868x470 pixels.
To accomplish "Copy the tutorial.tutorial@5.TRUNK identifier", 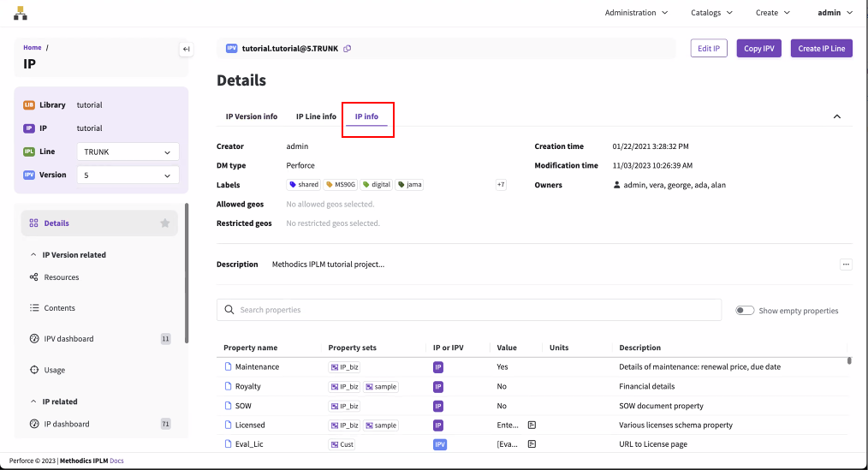I will tap(348, 49).
